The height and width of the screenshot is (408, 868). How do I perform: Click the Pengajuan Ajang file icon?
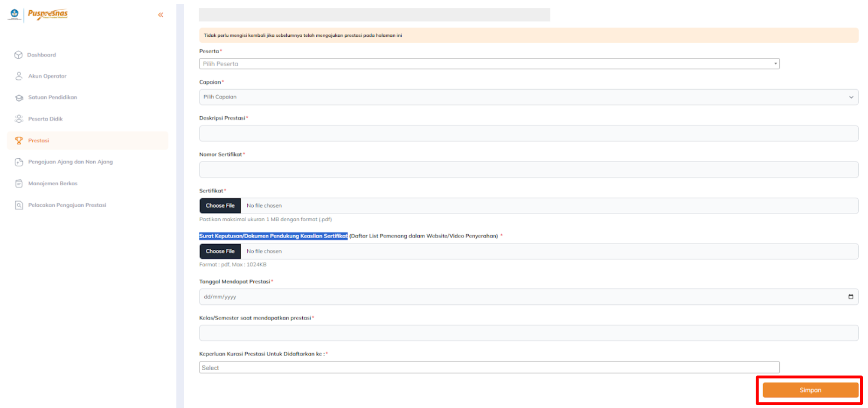19,162
